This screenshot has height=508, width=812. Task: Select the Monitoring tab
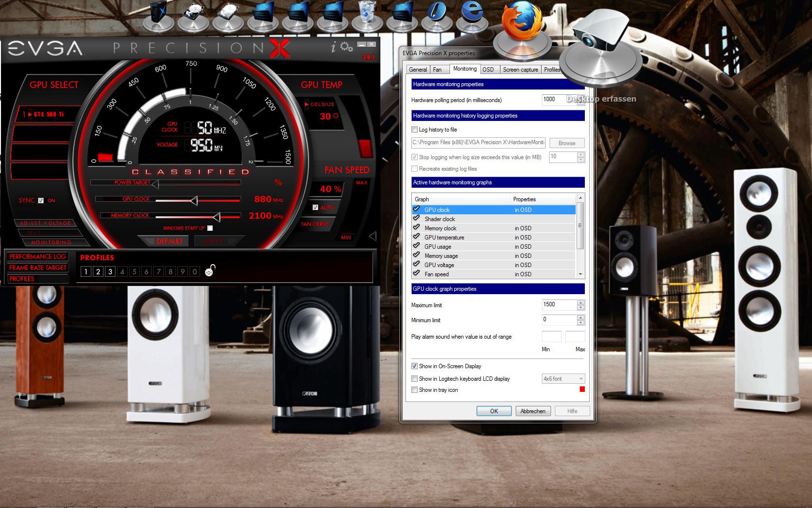coord(465,69)
